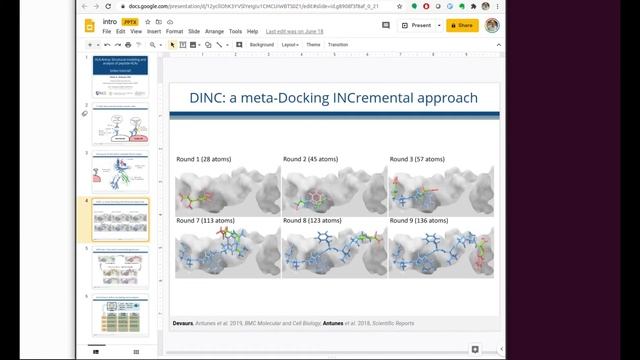Check the cloud document status icon
Screen dimensions: 640x360
point(170,22)
